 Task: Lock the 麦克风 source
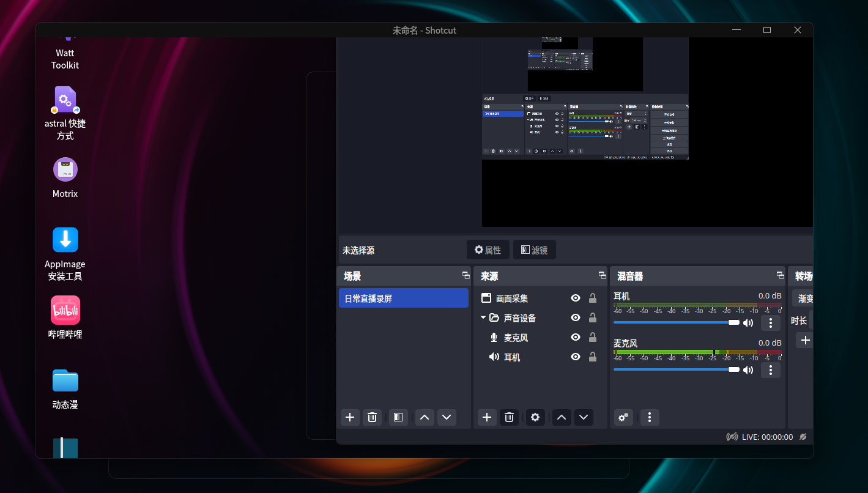pyautogui.click(x=592, y=337)
